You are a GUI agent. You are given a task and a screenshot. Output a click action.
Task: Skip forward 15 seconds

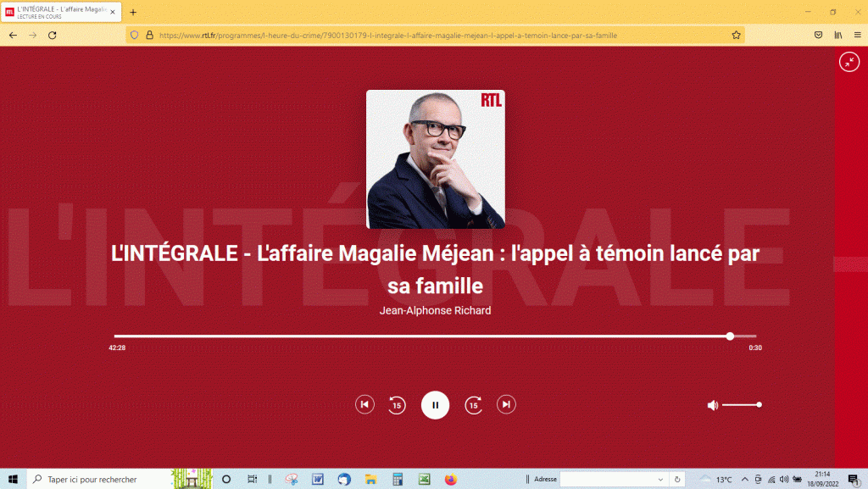point(474,405)
